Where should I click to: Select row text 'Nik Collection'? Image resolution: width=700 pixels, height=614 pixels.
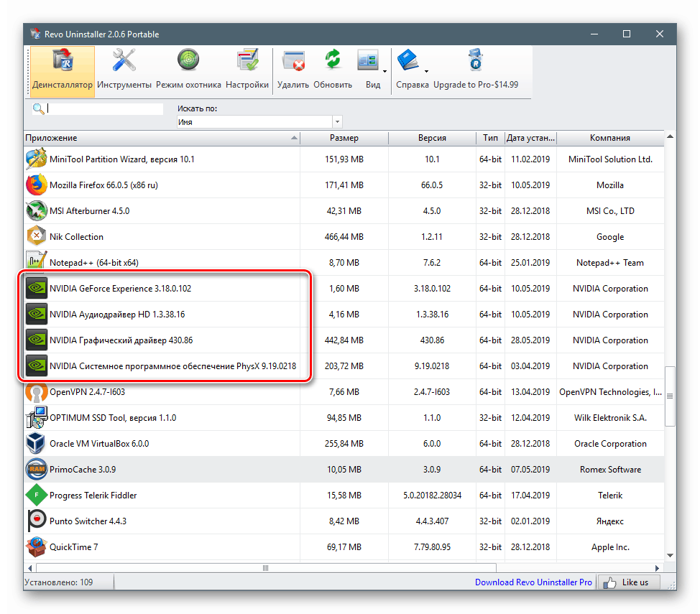point(76,237)
